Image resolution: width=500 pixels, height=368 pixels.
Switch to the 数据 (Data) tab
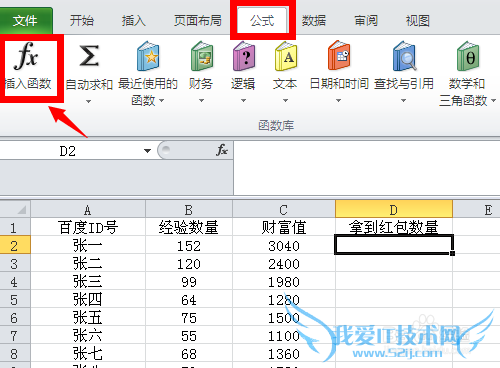tap(314, 21)
